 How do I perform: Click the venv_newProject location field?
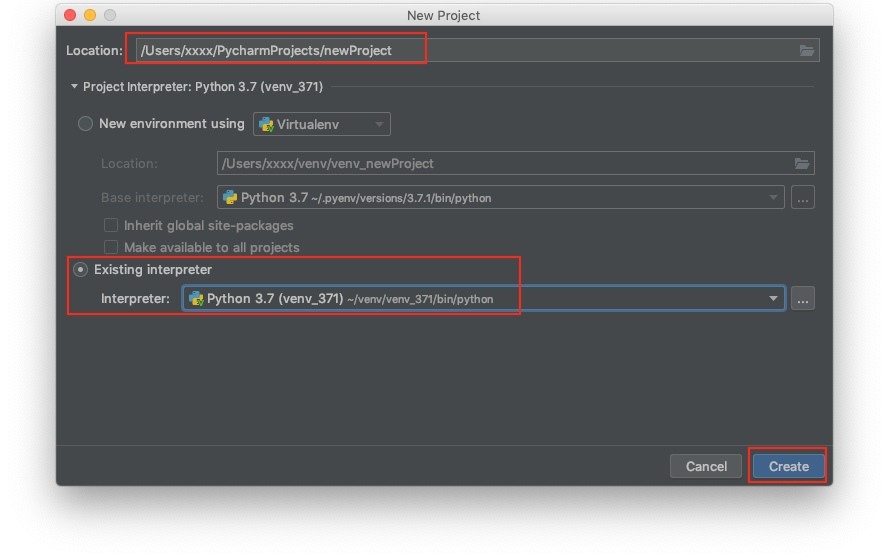(515, 163)
